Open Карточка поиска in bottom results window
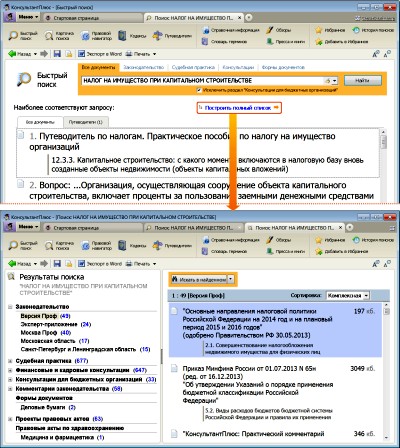Image resolution: width=400 pixels, height=448 pixels. pos(59,245)
